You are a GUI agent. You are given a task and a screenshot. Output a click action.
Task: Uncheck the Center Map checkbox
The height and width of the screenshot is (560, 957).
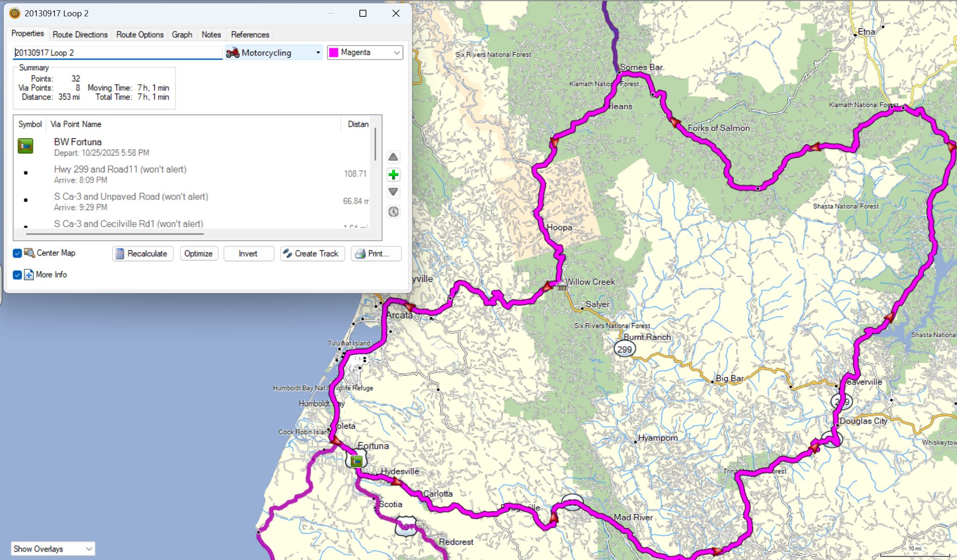pos(17,253)
